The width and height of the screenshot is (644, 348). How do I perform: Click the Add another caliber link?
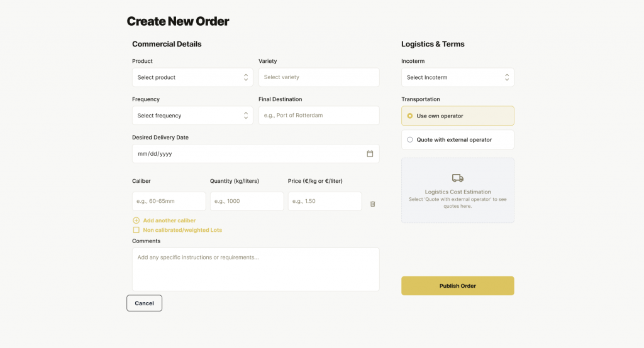pos(169,220)
